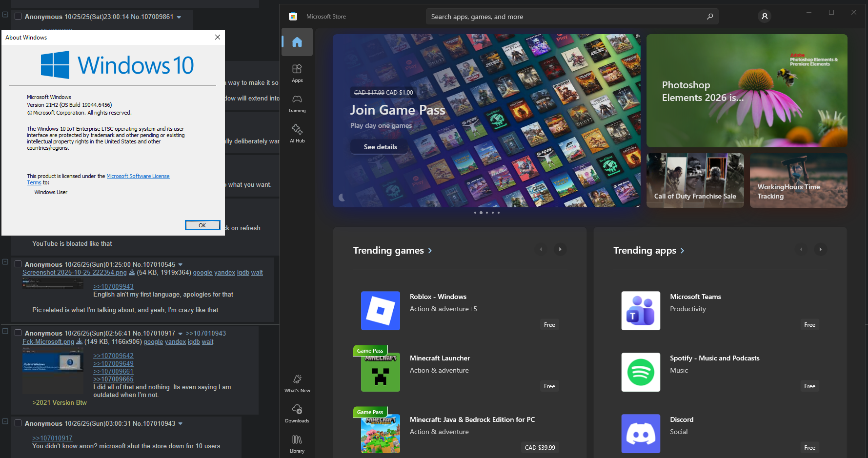Click the Free button for Spotify
868x458 pixels.
(809, 386)
